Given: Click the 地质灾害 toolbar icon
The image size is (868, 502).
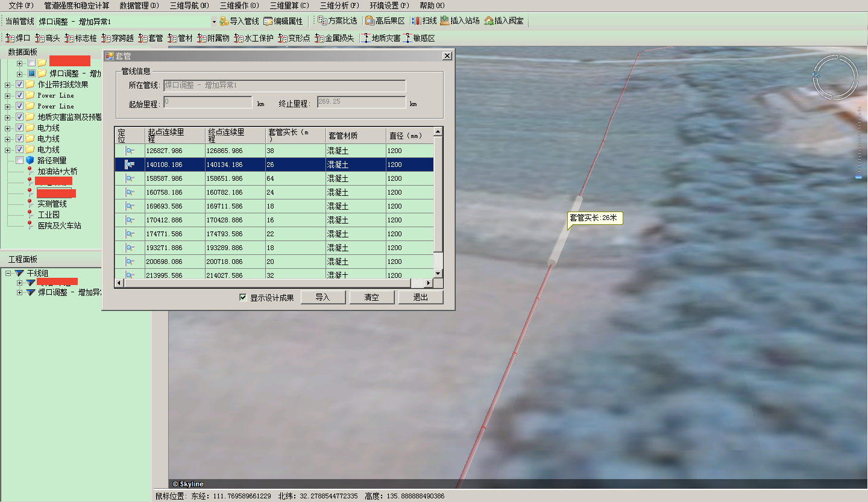Looking at the screenshot, I should 365,38.
